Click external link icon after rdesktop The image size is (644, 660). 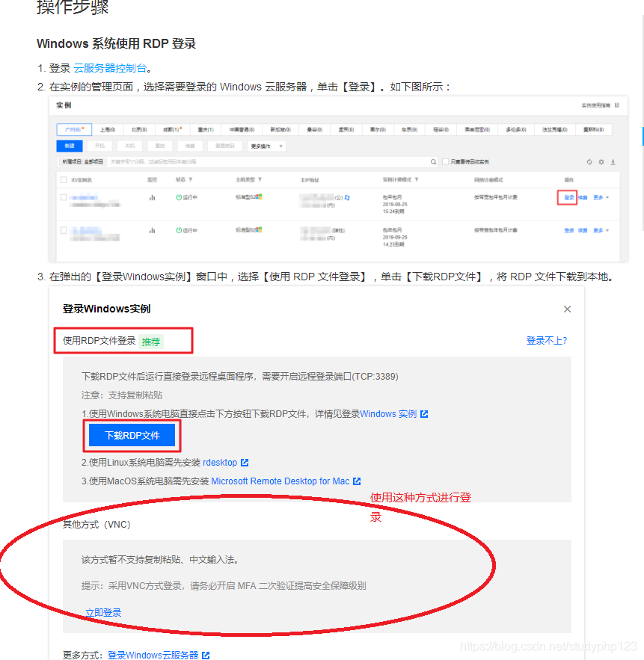[245, 463]
